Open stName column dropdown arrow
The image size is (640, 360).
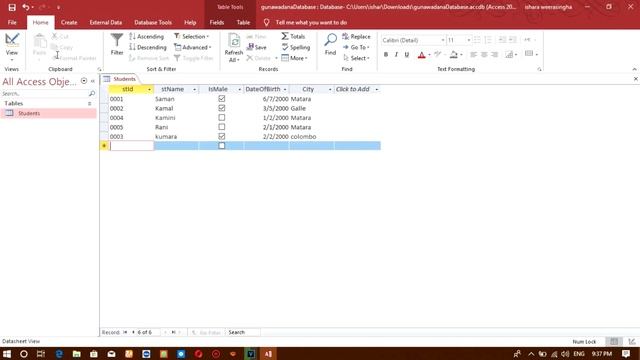[x=194, y=89]
